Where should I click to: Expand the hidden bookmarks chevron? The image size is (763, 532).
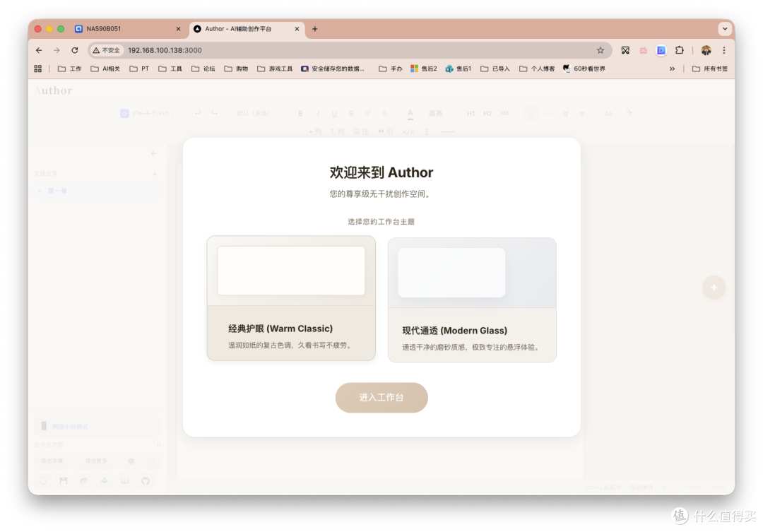coord(672,69)
